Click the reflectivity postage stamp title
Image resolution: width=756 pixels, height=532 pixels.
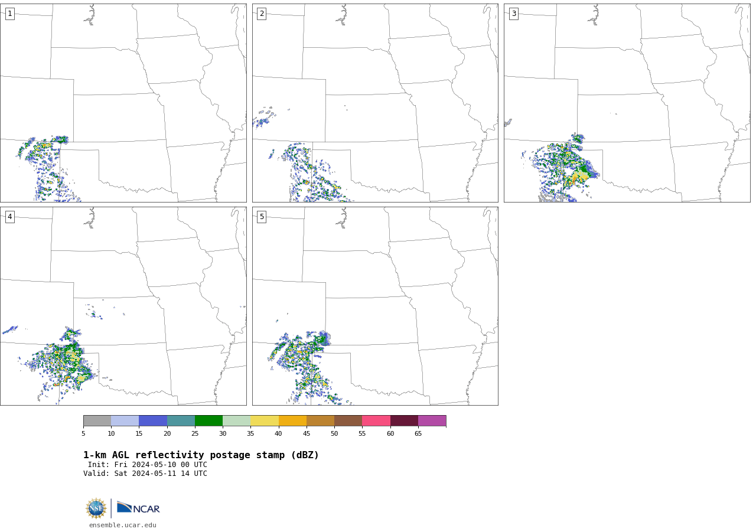tap(201, 455)
